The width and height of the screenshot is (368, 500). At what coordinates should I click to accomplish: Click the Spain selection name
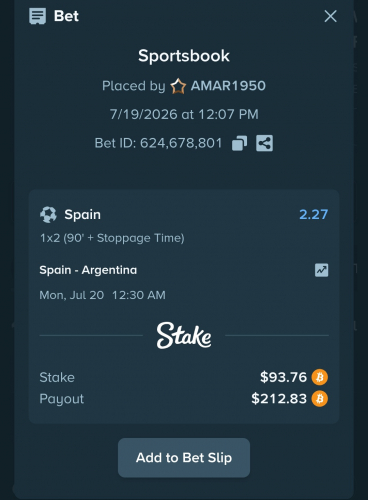coord(82,214)
